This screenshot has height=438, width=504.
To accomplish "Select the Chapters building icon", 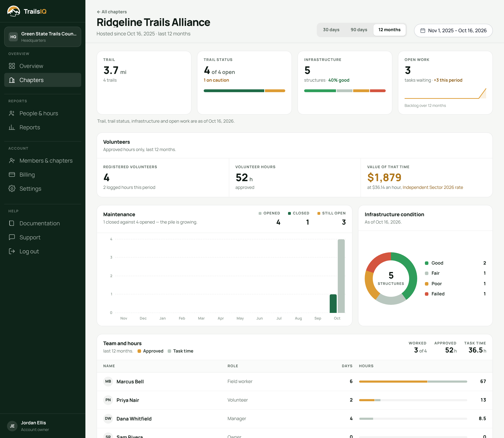I will coord(12,80).
